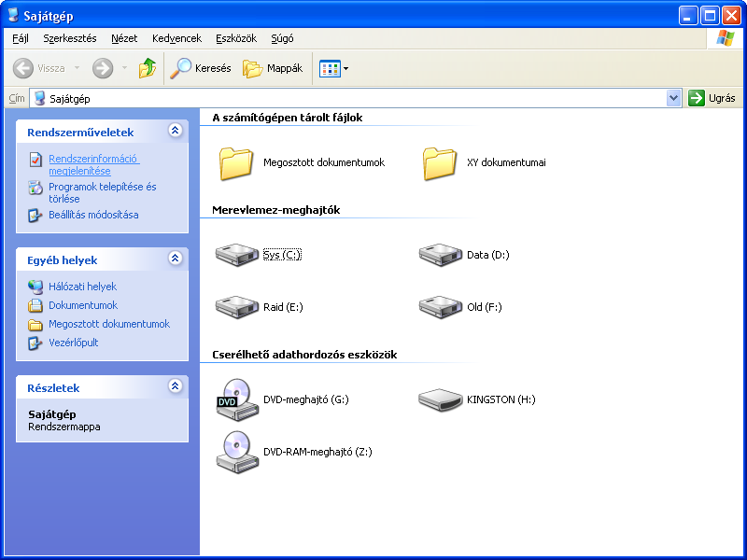This screenshot has height=560, width=747.
Task: Toggle the Mappák folders pane
Action: coord(273,68)
